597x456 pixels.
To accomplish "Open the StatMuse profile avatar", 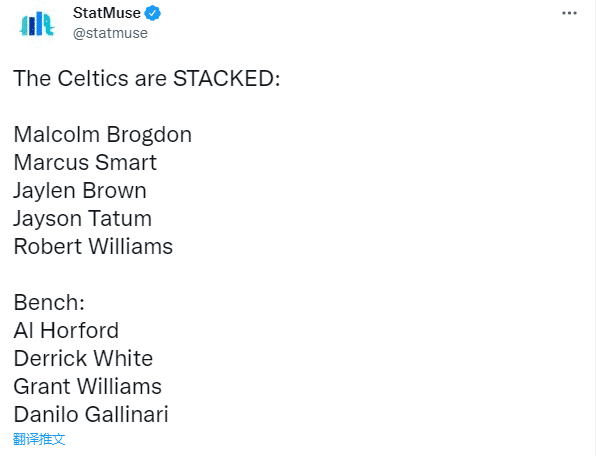I will tap(37, 24).
